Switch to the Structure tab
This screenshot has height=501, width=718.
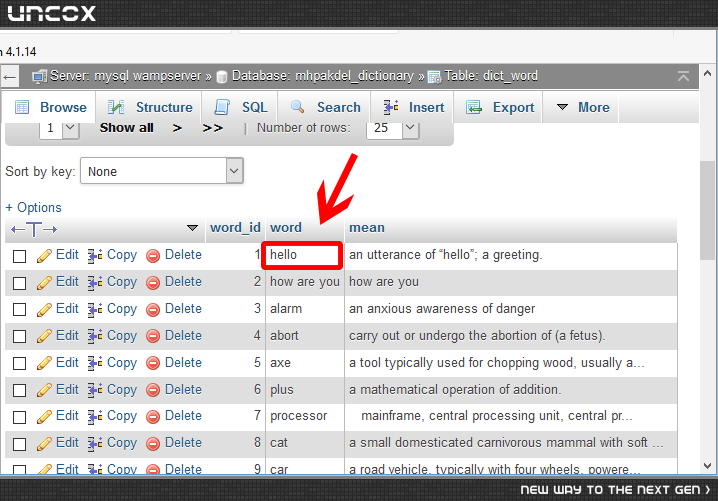click(149, 107)
